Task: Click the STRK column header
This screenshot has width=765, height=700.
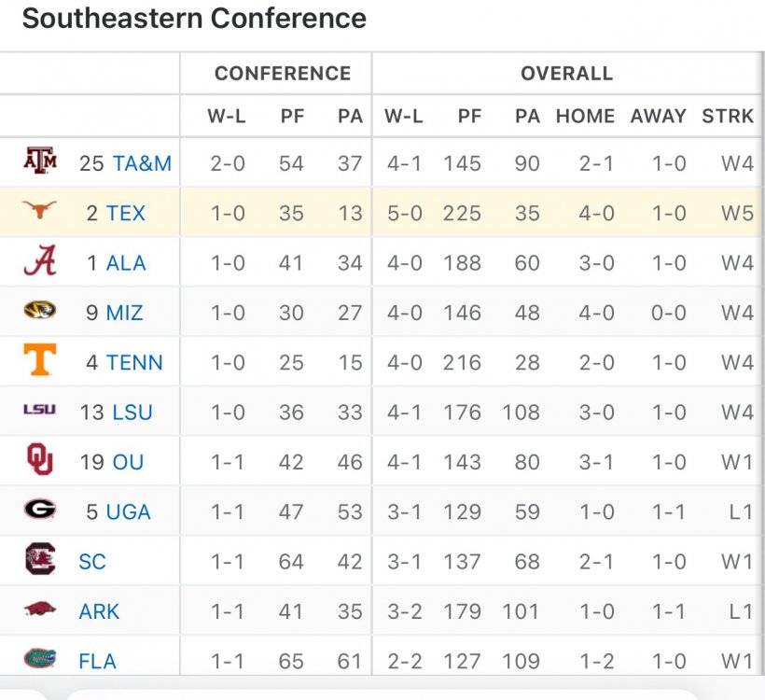Action: pyautogui.click(x=728, y=117)
